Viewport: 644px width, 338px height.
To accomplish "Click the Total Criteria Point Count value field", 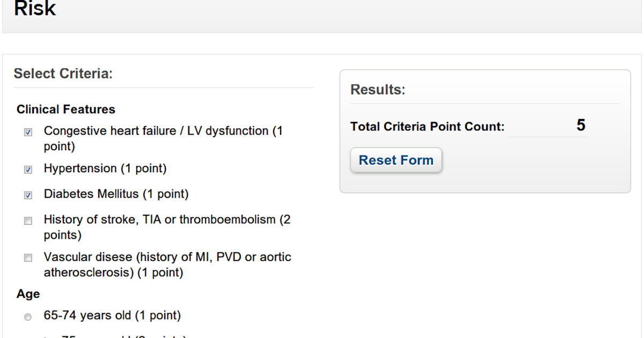I will coord(547,126).
